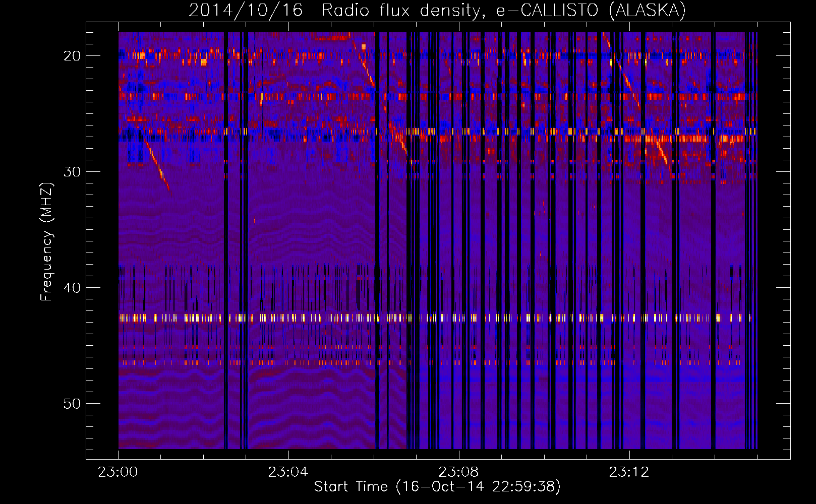Click the 23:08 time tick label
The image size is (816, 504).
click(x=458, y=472)
